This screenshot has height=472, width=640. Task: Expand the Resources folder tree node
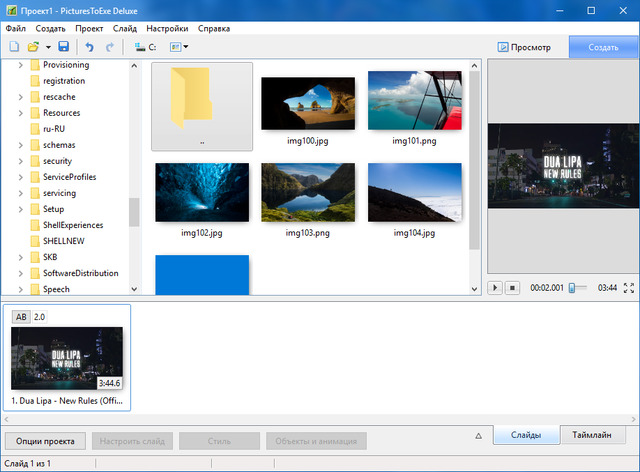[x=21, y=113]
